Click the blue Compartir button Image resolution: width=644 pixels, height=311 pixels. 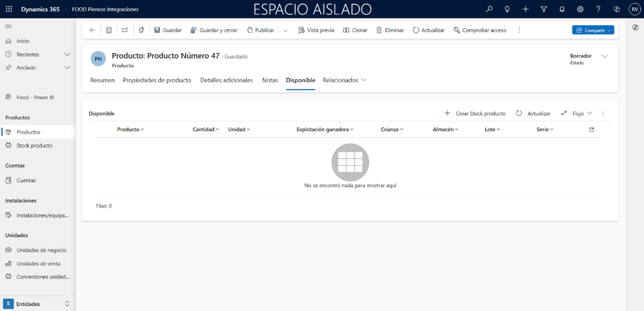pyautogui.click(x=593, y=30)
